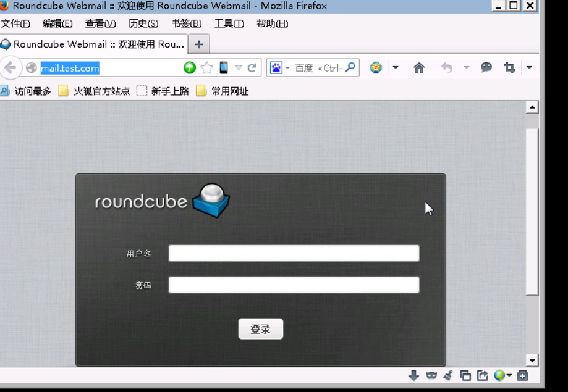This screenshot has width=568, height=392.
Task: Click the downloads arrow in status bar
Action: point(413,375)
